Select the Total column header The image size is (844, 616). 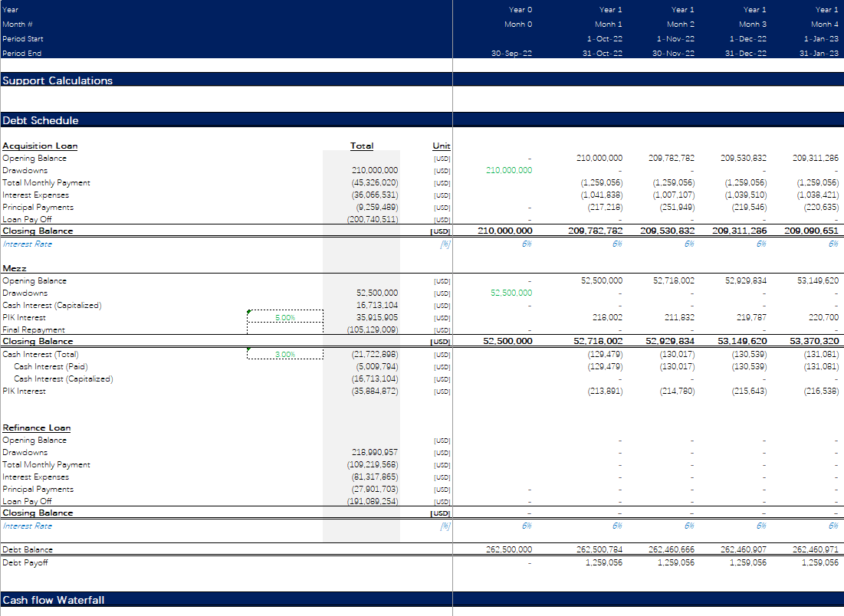(x=362, y=146)
